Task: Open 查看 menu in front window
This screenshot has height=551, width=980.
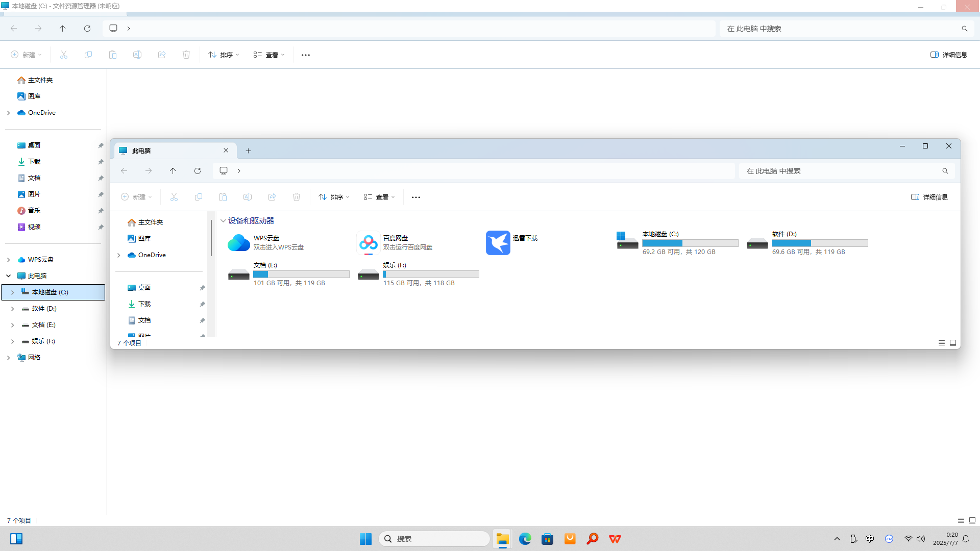Action: [x=379, y=197]
